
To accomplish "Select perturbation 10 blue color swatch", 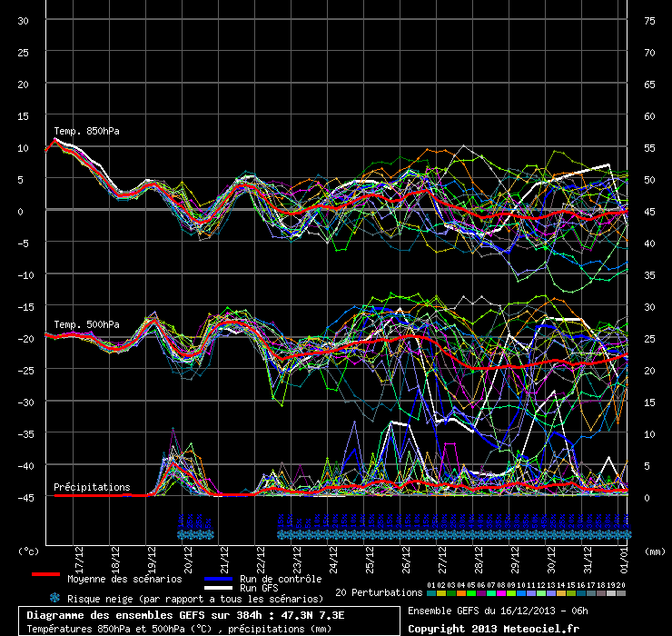I will point(520,592).
